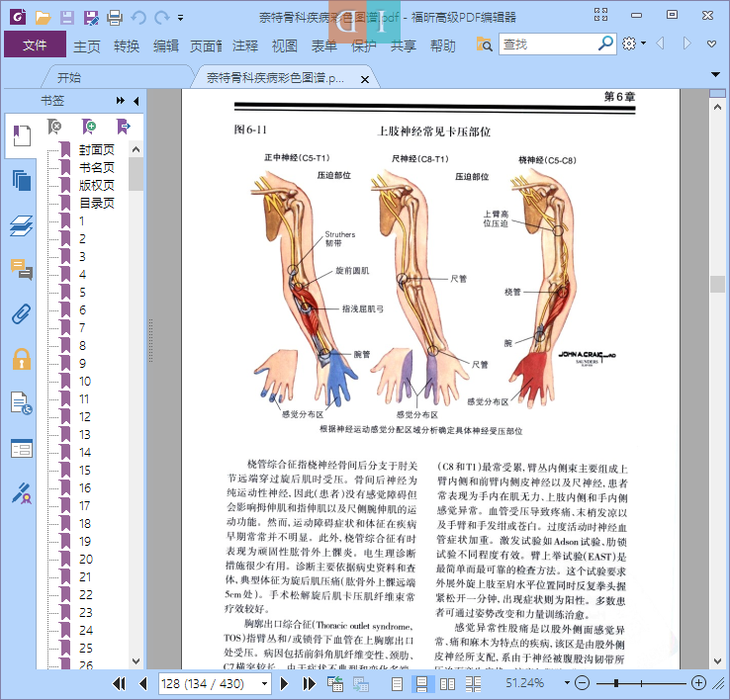The width and height of the screenshot is (730, 700).
Task: Click bookmark panel scroll down arrow
Action: click(136, 660)
